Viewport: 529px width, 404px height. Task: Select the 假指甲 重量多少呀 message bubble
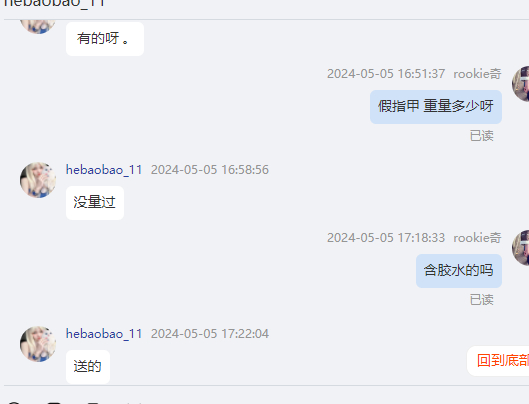[436, 107]
